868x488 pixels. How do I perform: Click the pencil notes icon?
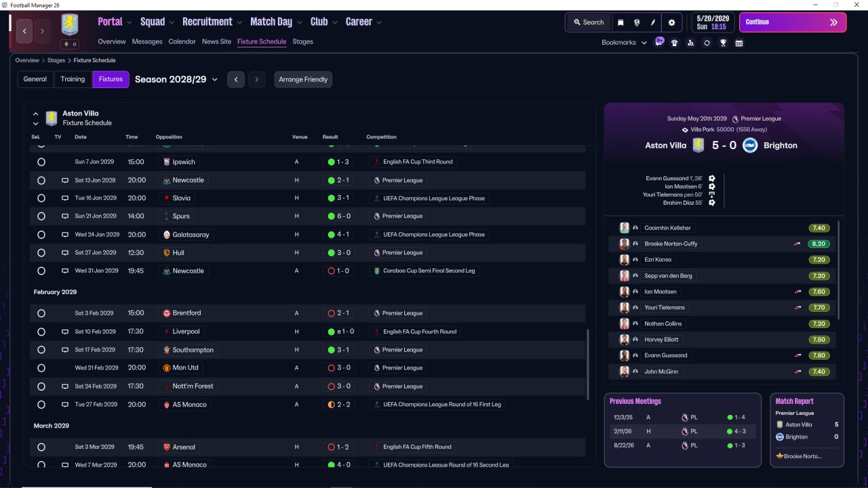653,22
